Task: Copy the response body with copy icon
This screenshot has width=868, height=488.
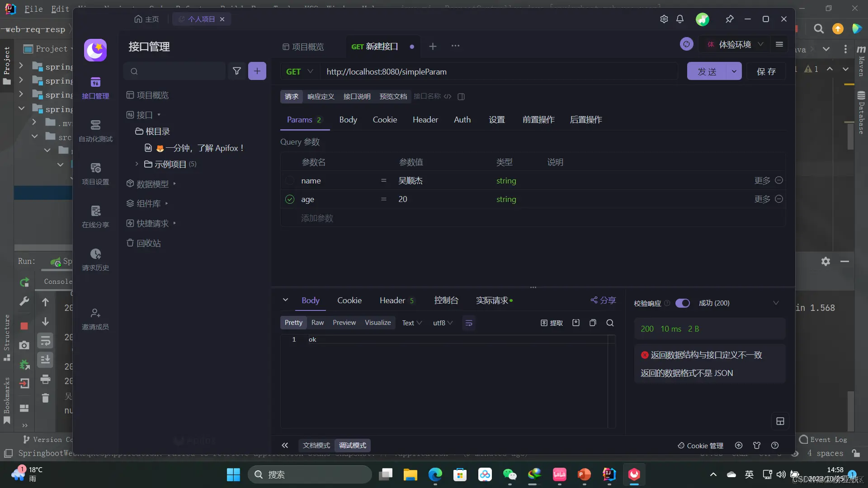Action: coord(593,323)
